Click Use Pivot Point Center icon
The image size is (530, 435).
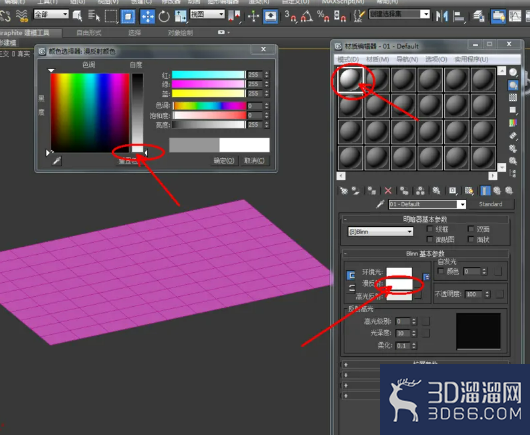(234, 16)
